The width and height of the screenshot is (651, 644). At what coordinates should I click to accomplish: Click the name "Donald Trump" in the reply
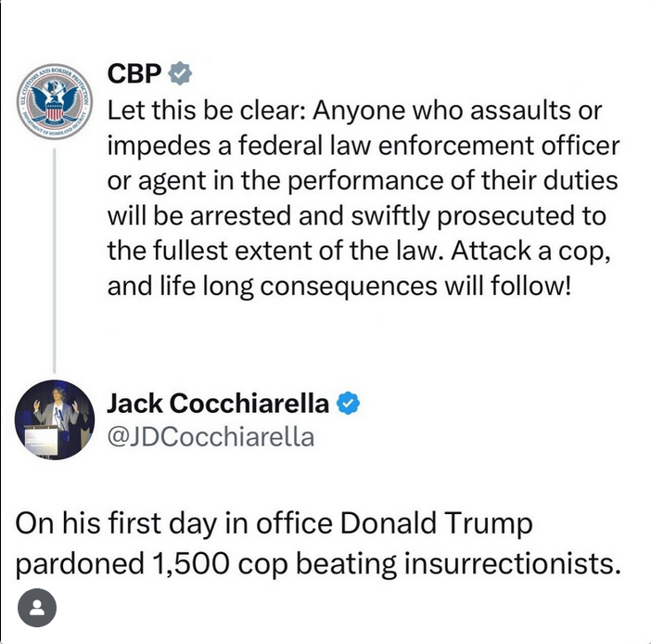point(438,523)
